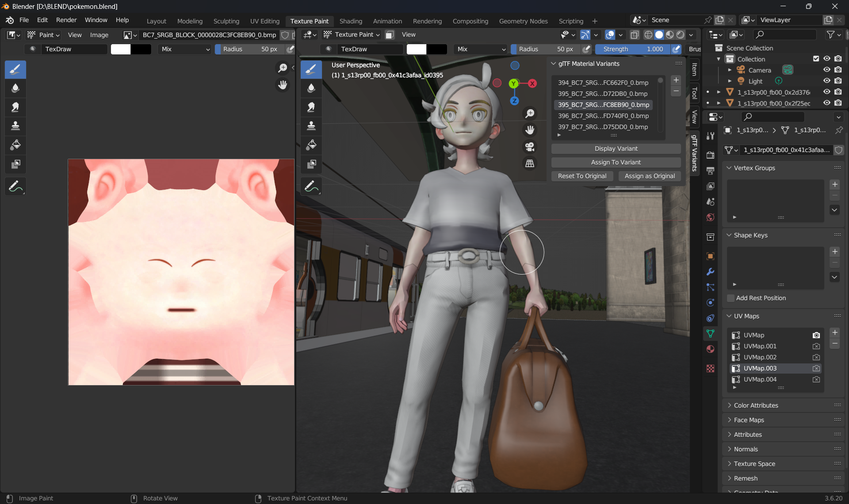Select the Draw brush in 3D viewport toolbar
This screenshot has height=504, width=849.
pos(311,69)
